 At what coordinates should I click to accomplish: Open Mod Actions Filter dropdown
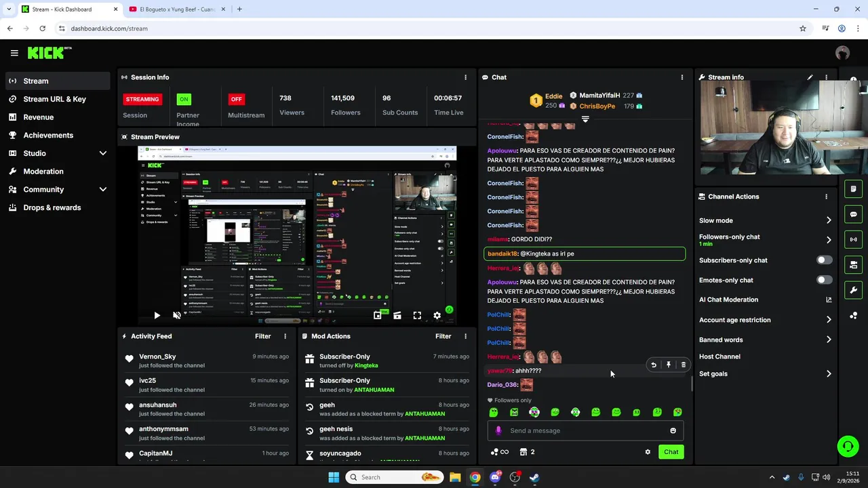coord(443,336)
